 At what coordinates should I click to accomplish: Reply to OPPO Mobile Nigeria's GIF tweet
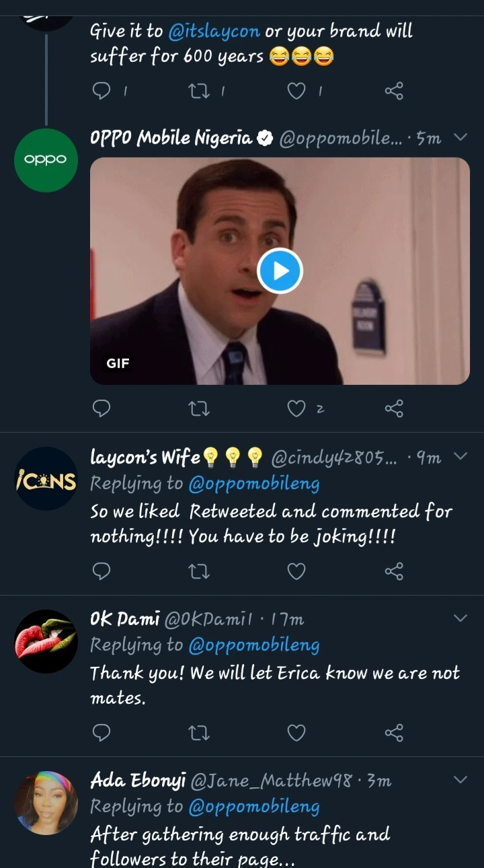click(x=101, y=408)
